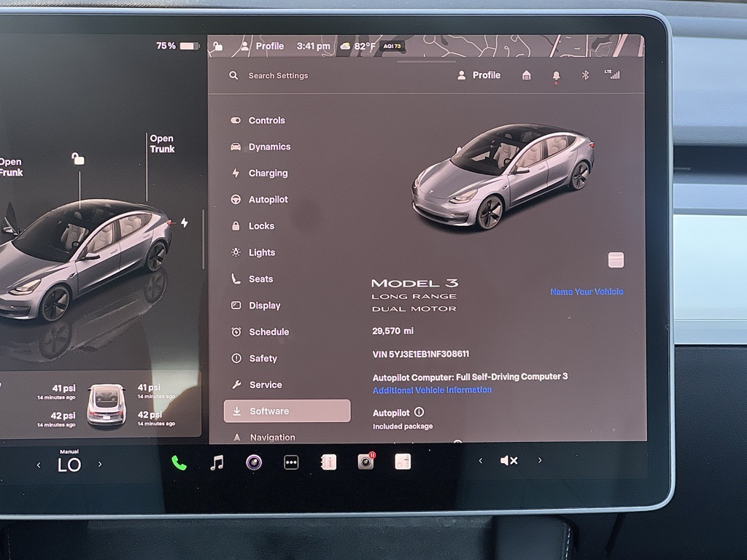The image size is (747, 560).
Task: Tap the LO climate temperature setting
Action: click(69, 464)
